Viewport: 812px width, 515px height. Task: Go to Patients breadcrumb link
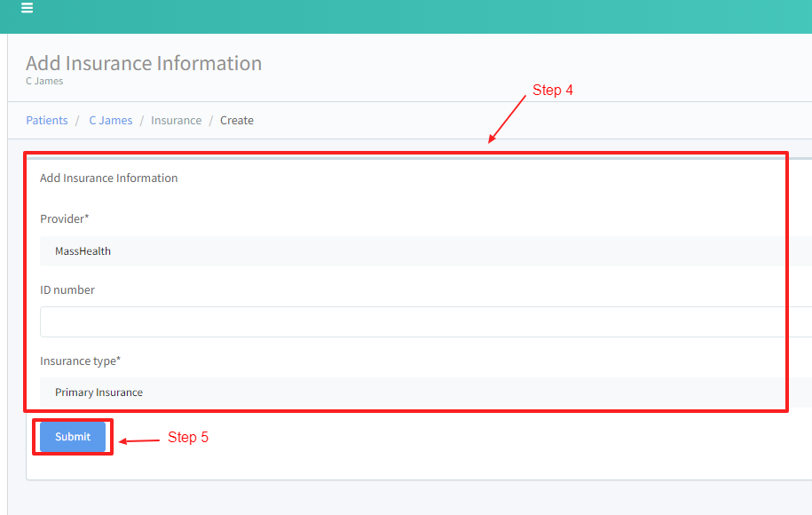[x=47, y=120]
